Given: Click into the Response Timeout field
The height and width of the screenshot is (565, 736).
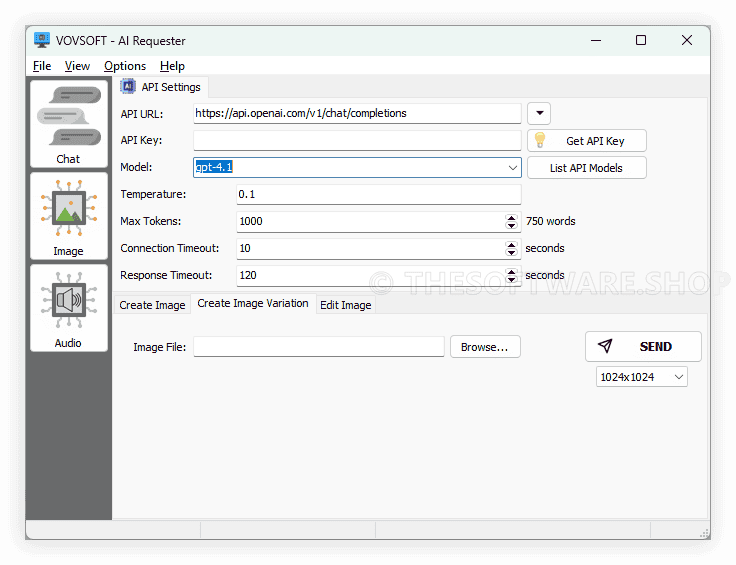Looking at the screenshot, I should pos(371,275).
